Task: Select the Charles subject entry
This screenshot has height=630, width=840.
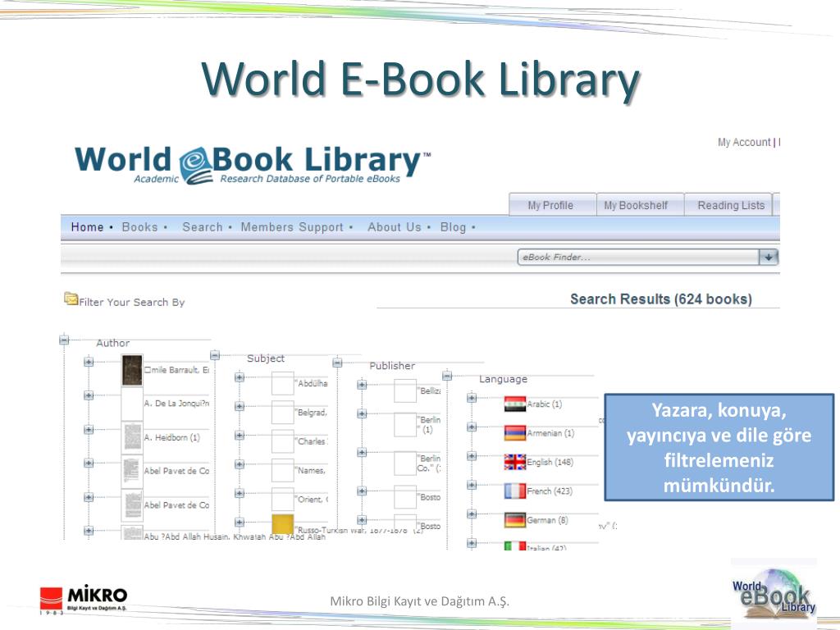Action: [313, 441]
